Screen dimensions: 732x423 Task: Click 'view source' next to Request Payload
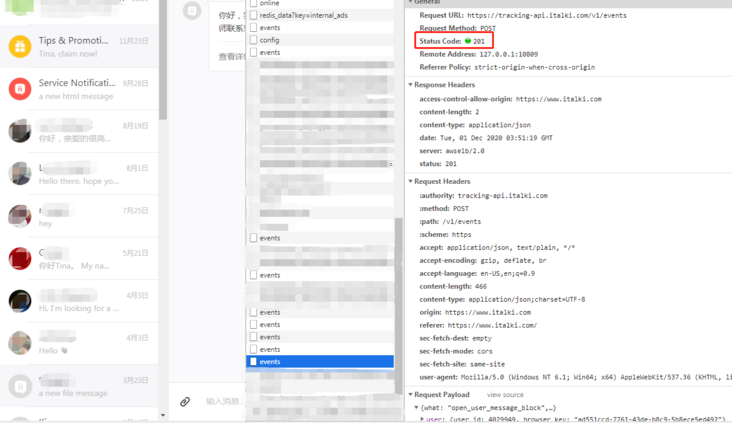pos(505,395)
